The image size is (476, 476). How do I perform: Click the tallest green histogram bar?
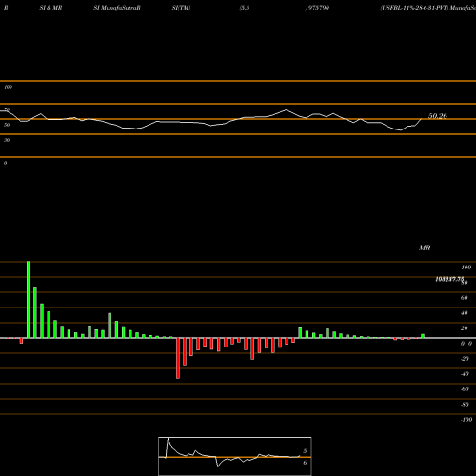pyautogui.click(x=29, y=300)
